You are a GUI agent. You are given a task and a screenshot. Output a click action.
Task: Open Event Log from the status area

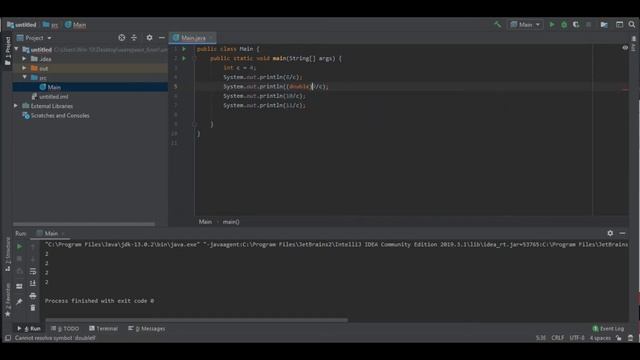[x=608, y=329]
